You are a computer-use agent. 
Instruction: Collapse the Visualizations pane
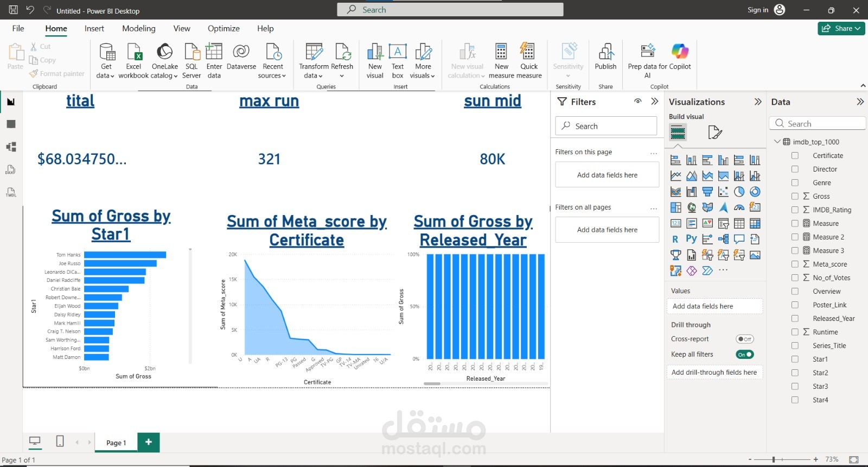pyautogui.click(x=758, y=102)
